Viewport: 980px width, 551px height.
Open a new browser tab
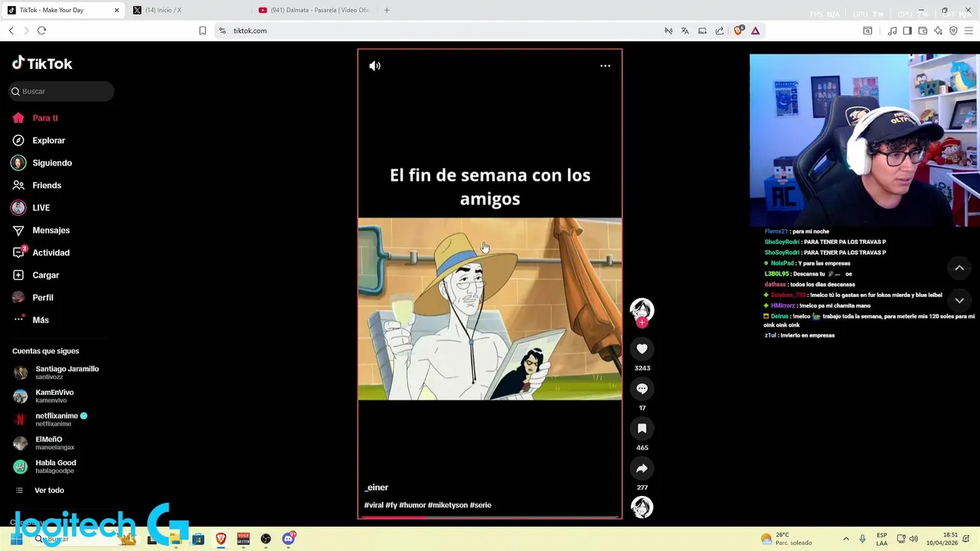pos(387,10)
